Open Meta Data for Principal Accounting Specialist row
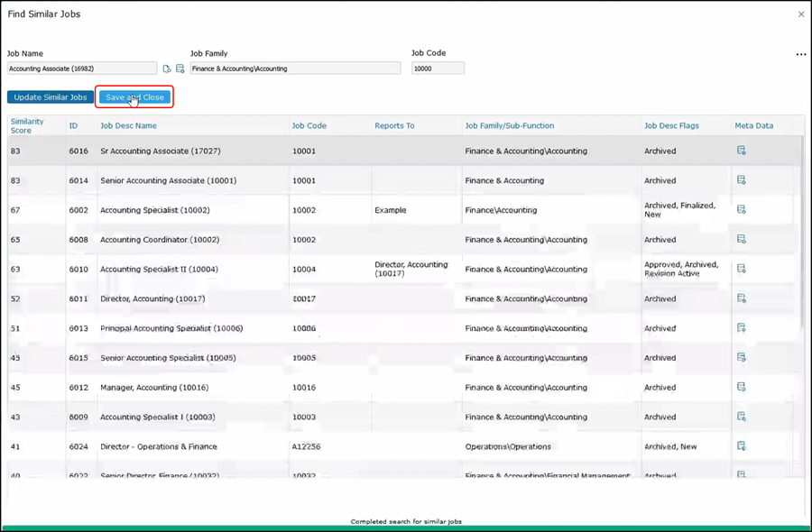 tap(741, 328)
